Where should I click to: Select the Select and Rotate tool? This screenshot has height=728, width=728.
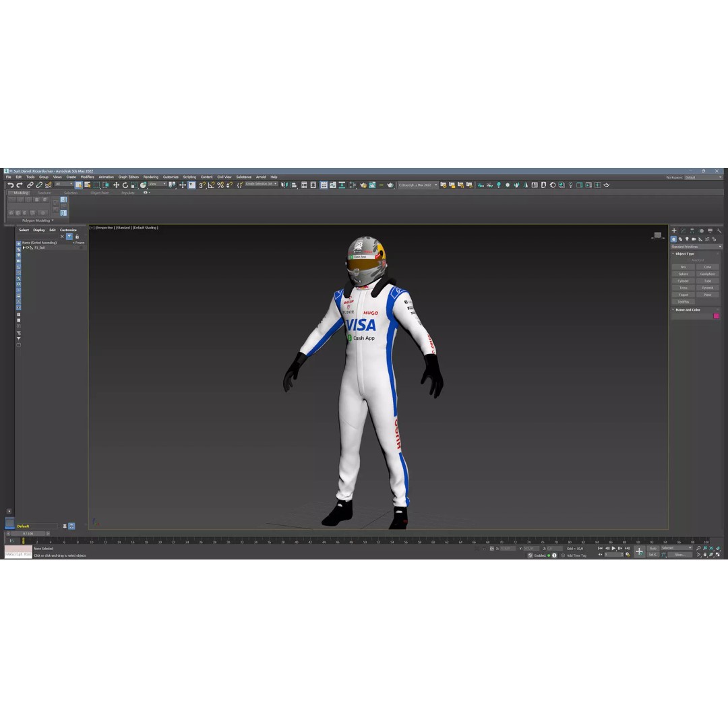[125, 185]
